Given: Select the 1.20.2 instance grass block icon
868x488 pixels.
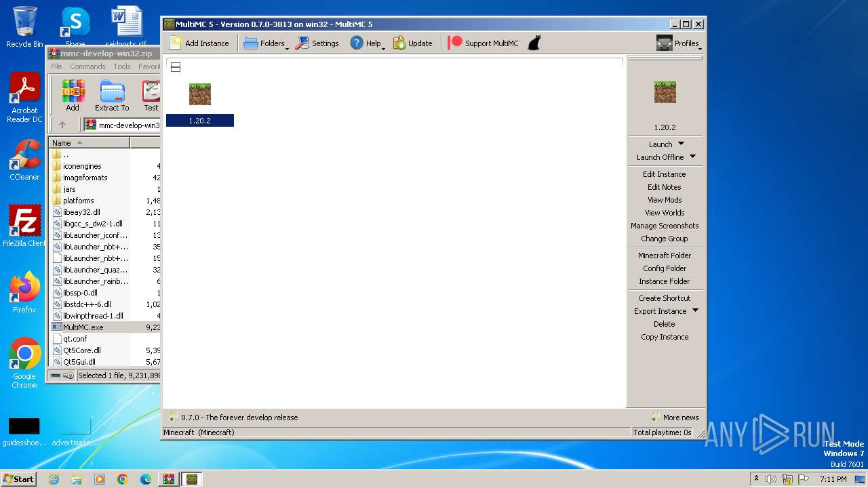Looking at the screenshot, I should (200, 94).
